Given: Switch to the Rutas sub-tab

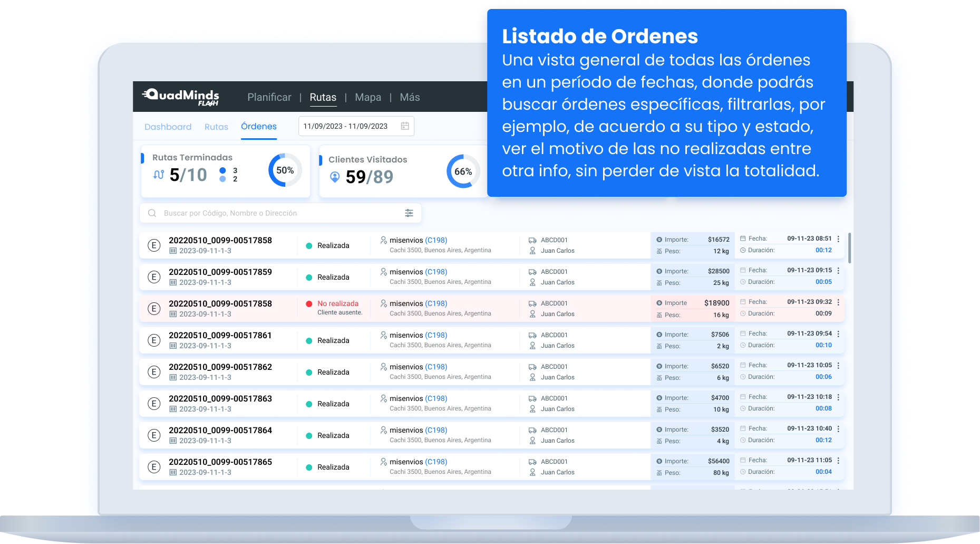Looking at the screenshot, I should (216, 127).
